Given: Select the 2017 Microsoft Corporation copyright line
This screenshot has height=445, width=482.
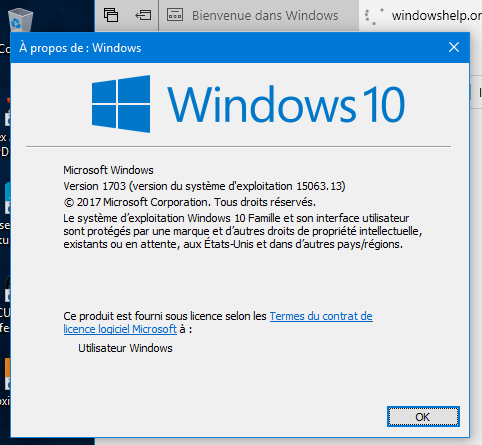Looking at the screenshot, I should (190, 202).
